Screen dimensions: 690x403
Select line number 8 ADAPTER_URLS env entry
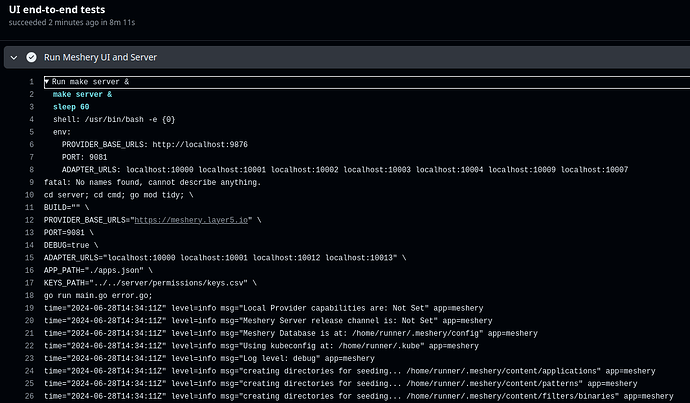click(x=31, y=170)
